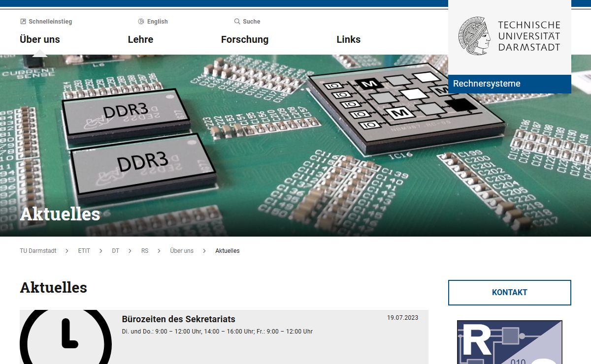Click the globe icon beside English
This screenshot has width=591, height=364.
coord(141,22)
